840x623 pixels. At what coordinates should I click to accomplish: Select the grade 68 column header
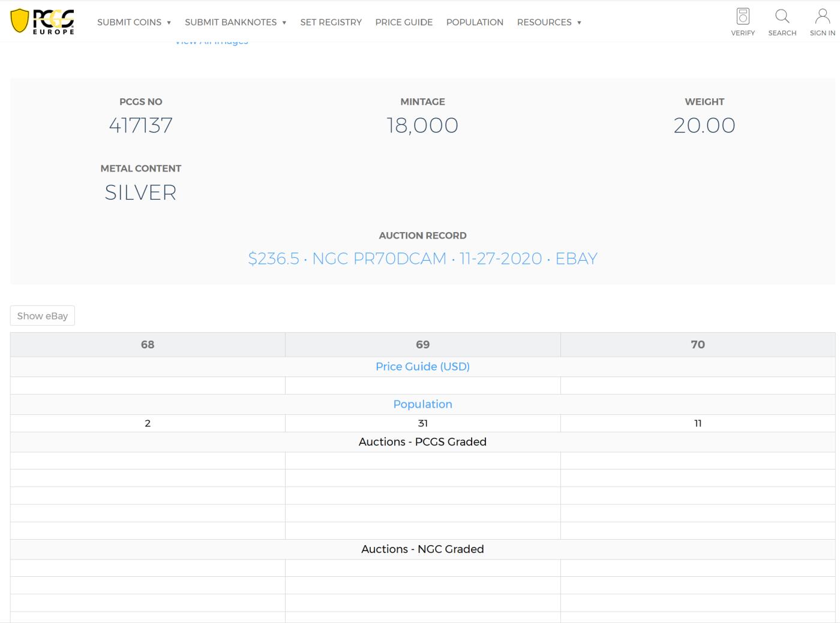[x=148, y=345]
